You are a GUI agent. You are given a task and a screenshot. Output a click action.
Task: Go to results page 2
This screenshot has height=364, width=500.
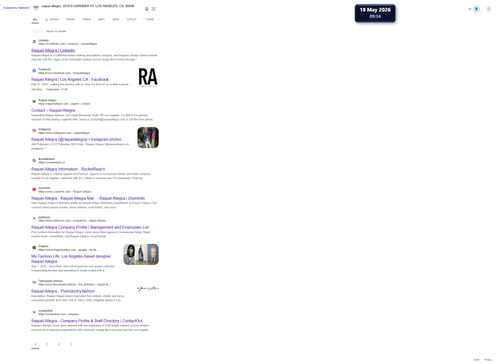click(47, 344)
